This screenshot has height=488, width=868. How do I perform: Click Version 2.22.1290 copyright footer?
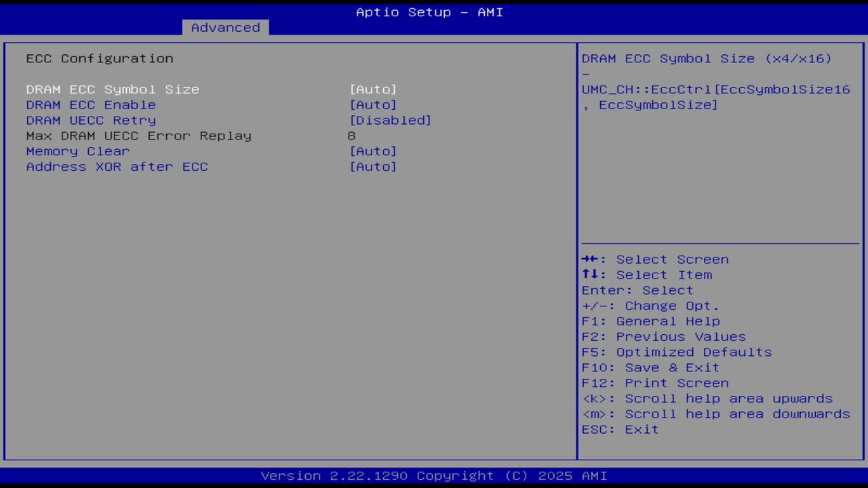pos(434,476)
